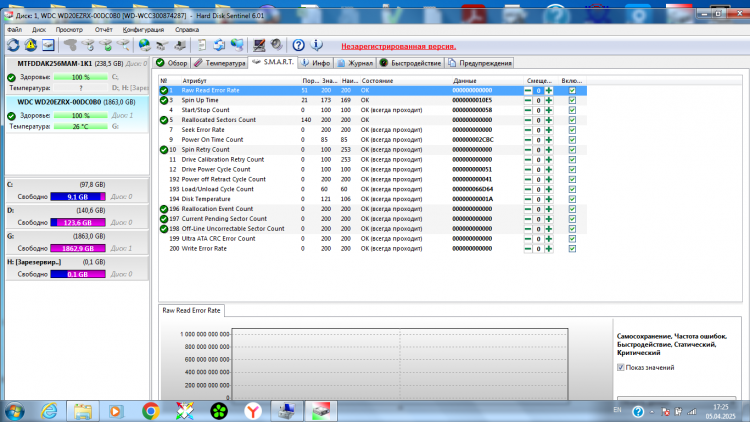Click the Windows Start orb

click(x=15, y=411)
